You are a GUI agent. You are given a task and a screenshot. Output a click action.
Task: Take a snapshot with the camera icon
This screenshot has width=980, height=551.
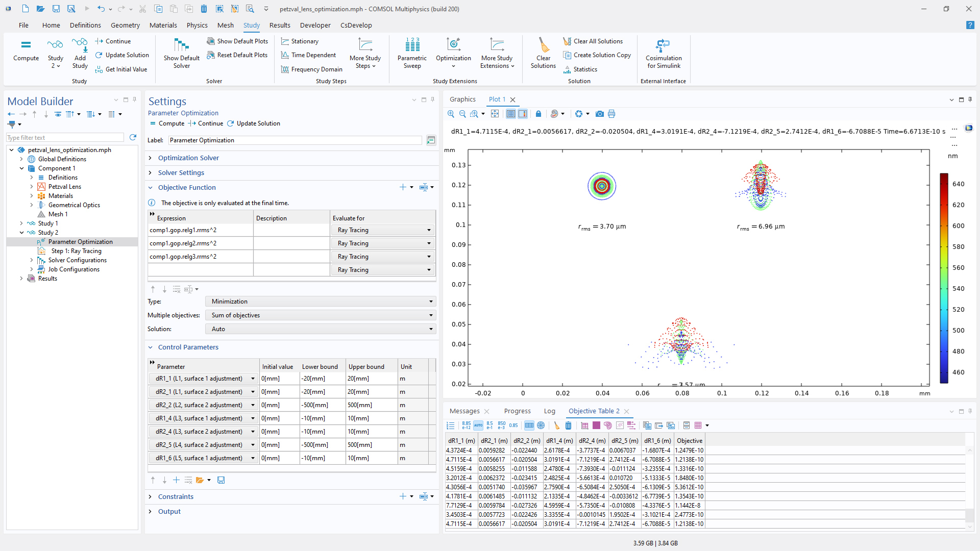click(600, 114)
